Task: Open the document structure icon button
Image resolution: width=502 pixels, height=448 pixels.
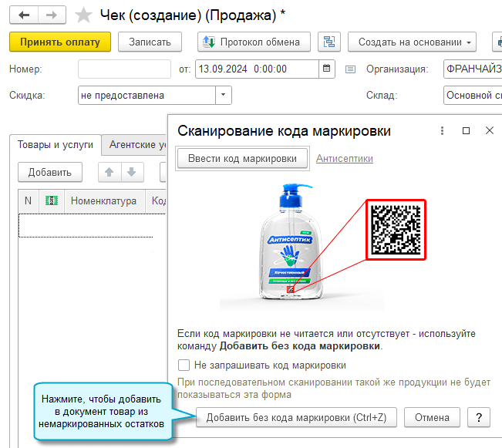Action: click(329, 42)
